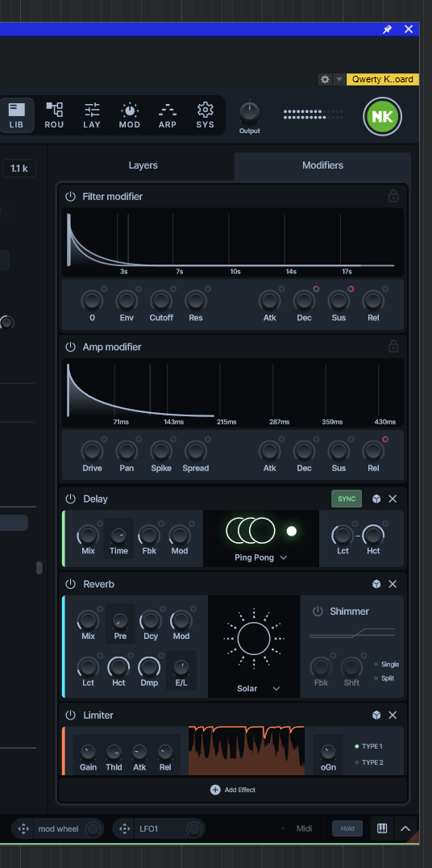432x868 pixels.
Task: Click the Delay Hct knob
Action: (373, 536)
